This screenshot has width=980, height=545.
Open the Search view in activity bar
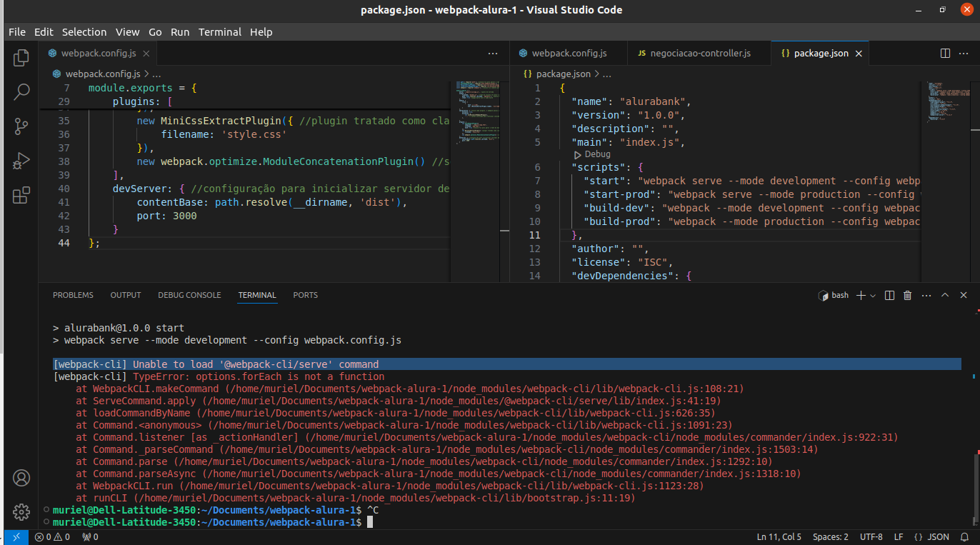tap(21, 92)
